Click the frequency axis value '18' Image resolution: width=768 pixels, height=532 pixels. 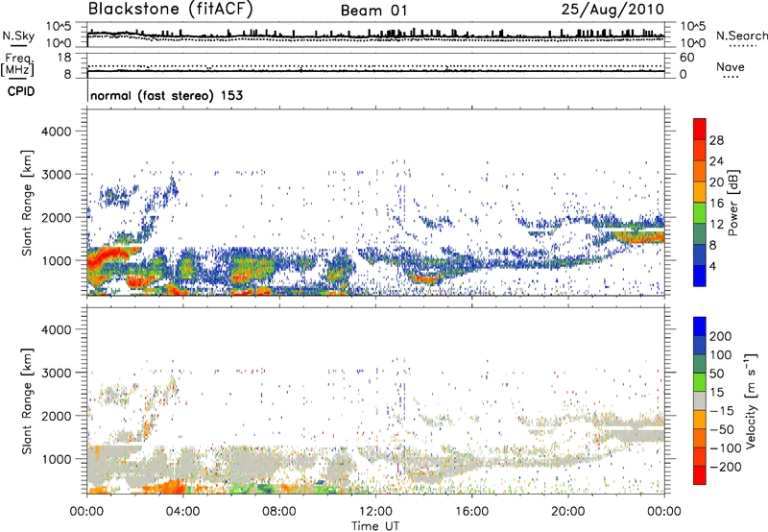64,58
